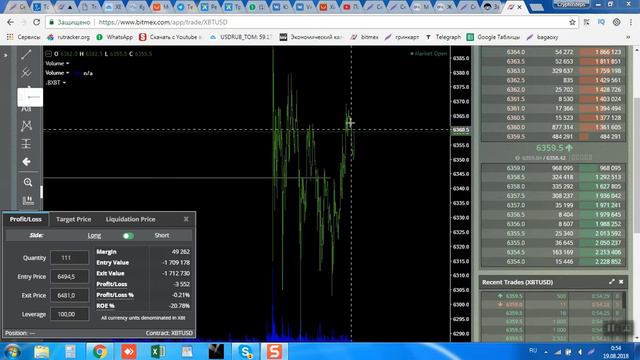Open the Telegraph bookmark
The image size is (640, 360).
pos(443,37)
